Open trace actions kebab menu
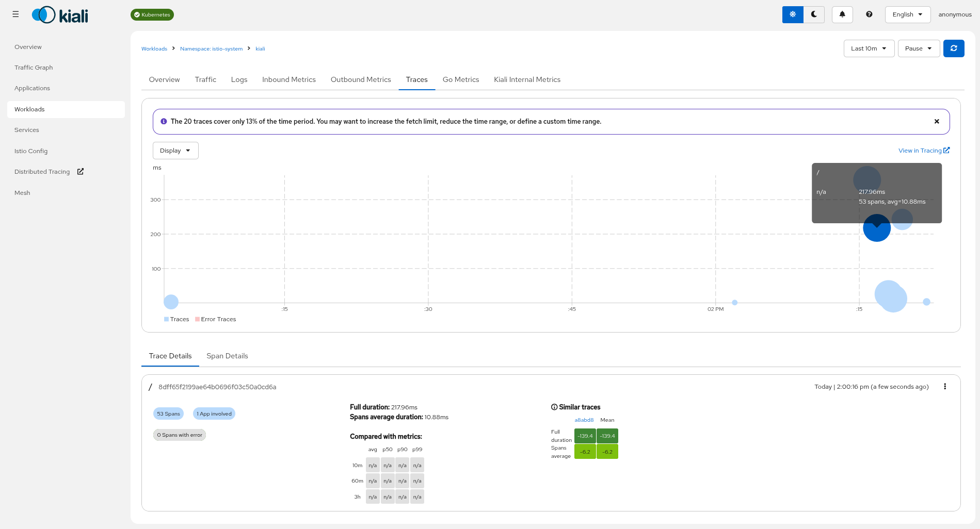980x529 pixels. (x=944, y=387)
